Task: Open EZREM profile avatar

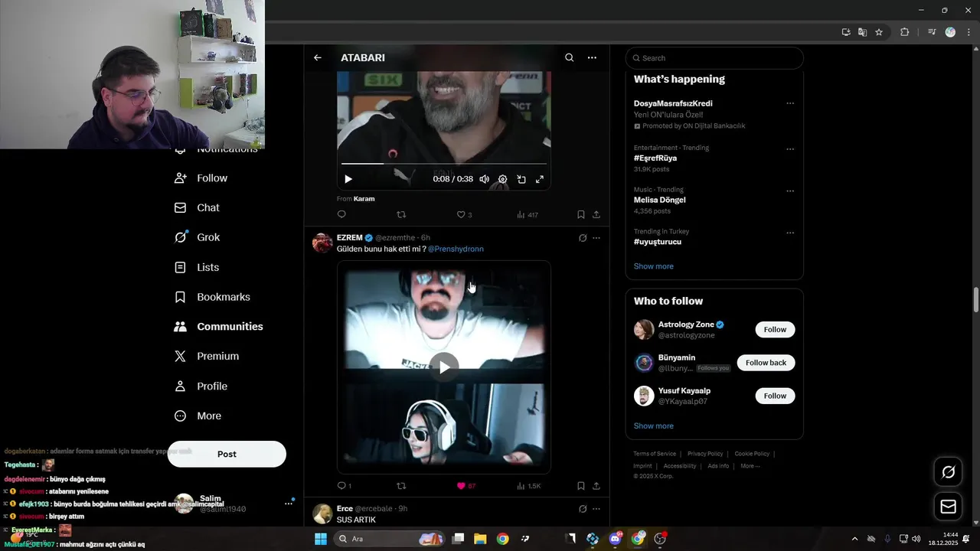Action: click(x=322, y=243)
